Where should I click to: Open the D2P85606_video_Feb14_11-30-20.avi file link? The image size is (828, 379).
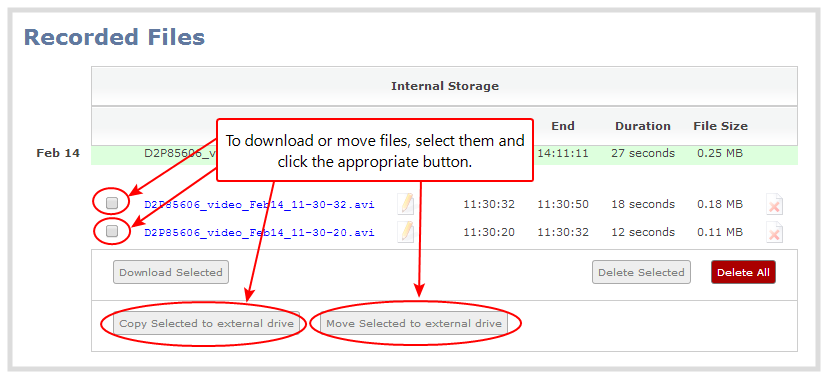click(259, 233)
